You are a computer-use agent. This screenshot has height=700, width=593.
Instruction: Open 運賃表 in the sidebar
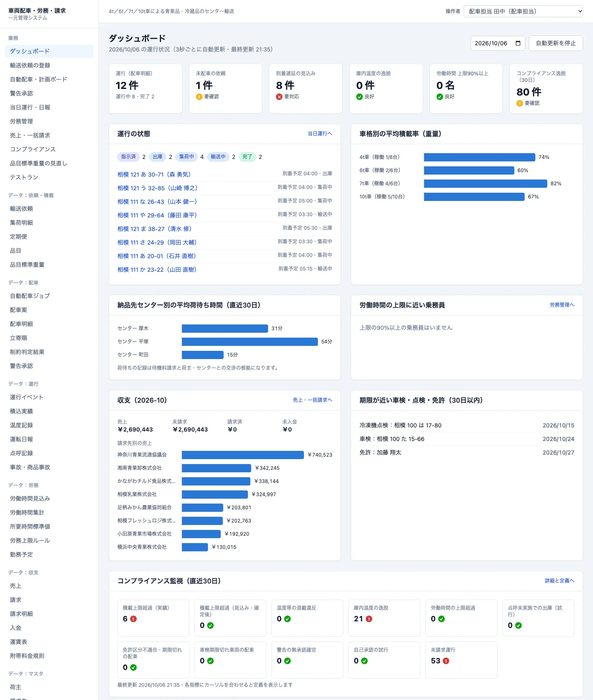pos(49,642)
